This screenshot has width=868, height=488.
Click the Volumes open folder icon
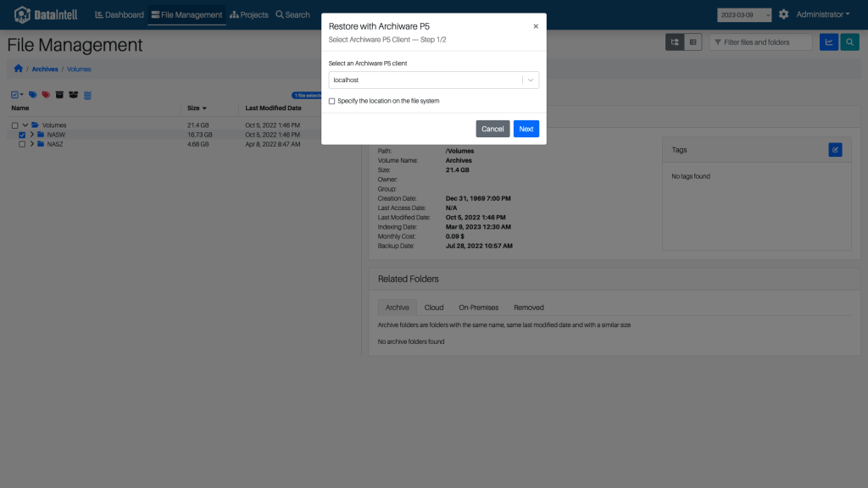tap(35, 125)
